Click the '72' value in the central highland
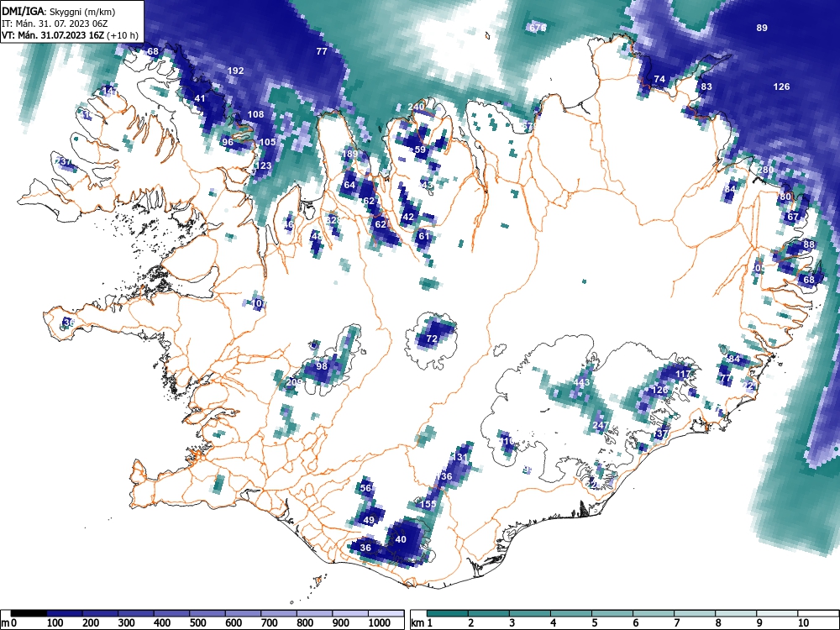 coord(432,339)
